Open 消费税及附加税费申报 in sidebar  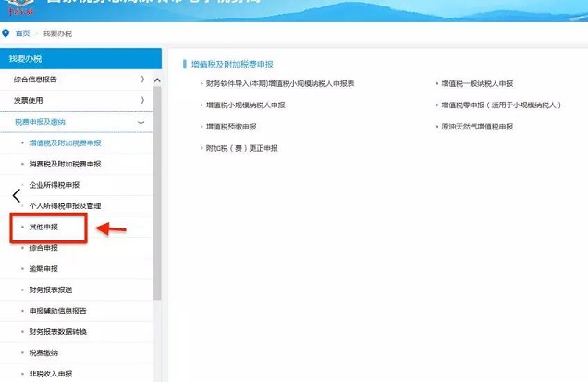point(65,164)
